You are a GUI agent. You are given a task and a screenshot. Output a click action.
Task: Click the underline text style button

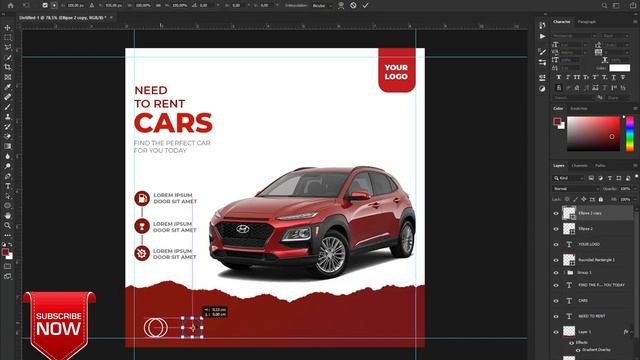coord(613,77)
